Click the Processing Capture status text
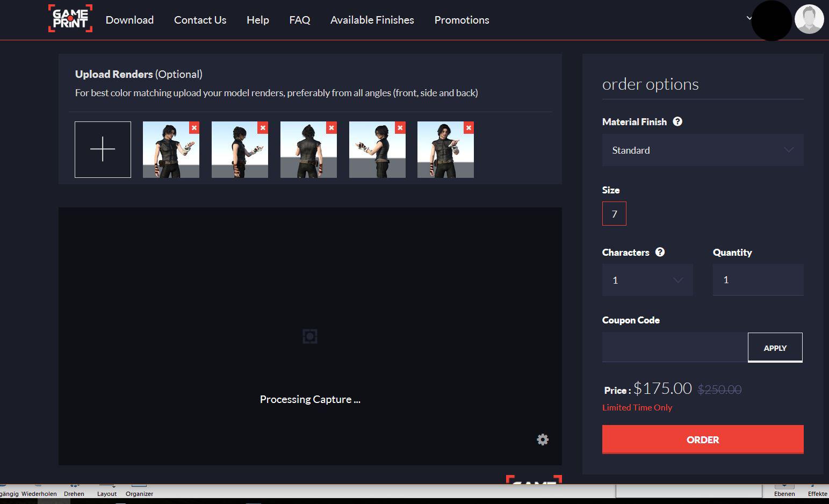This screenshot has height=504, width=829. coord(310,399)
